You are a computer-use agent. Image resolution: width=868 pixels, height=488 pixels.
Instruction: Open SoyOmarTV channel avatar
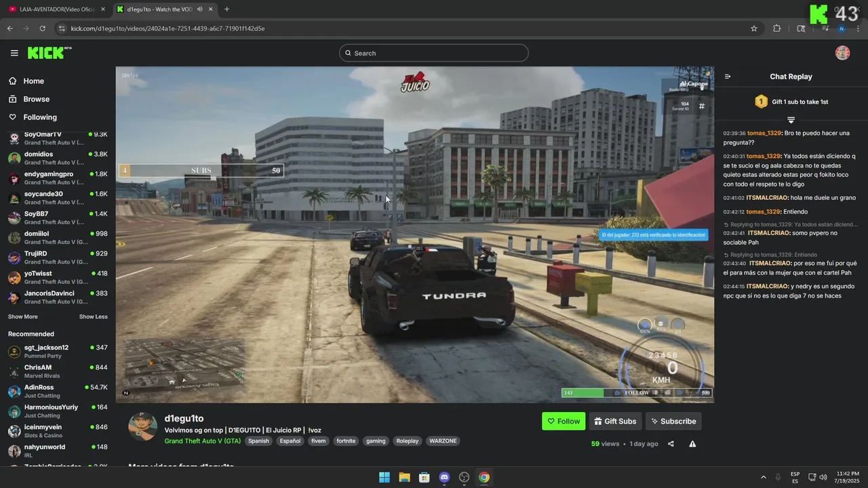(x=14, y=138)
